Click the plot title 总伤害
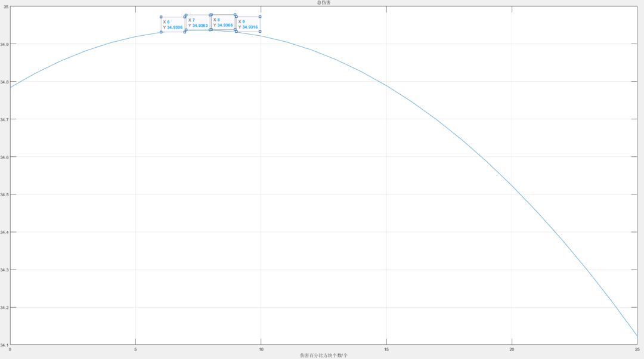 (x=324, y=2)
